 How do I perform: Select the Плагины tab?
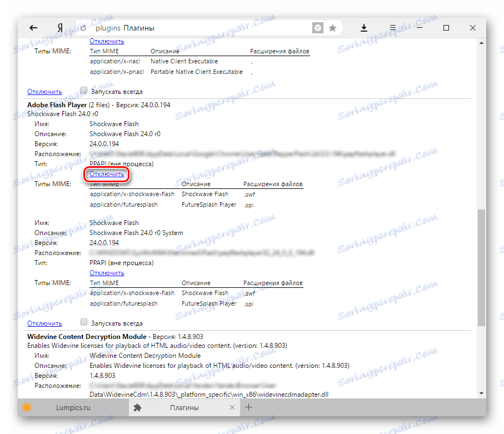click(x=185, y=407)
